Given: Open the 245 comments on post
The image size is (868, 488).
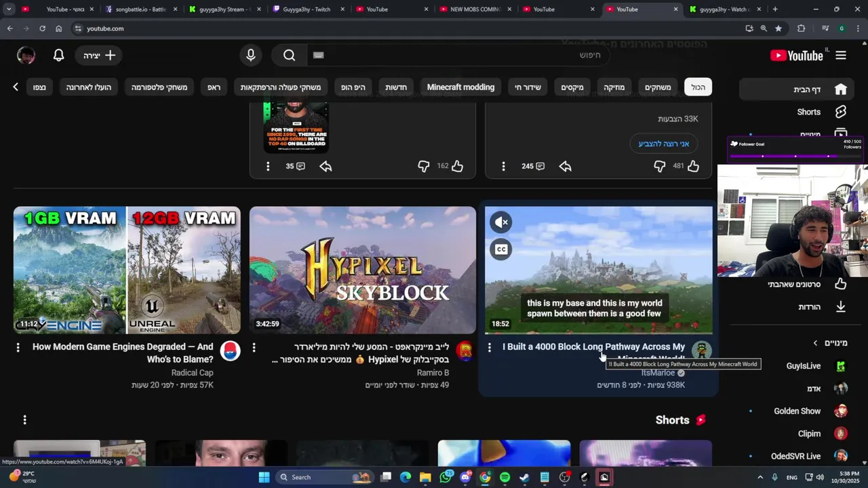Looking at the screenshot, I should (x=534, y=166).
